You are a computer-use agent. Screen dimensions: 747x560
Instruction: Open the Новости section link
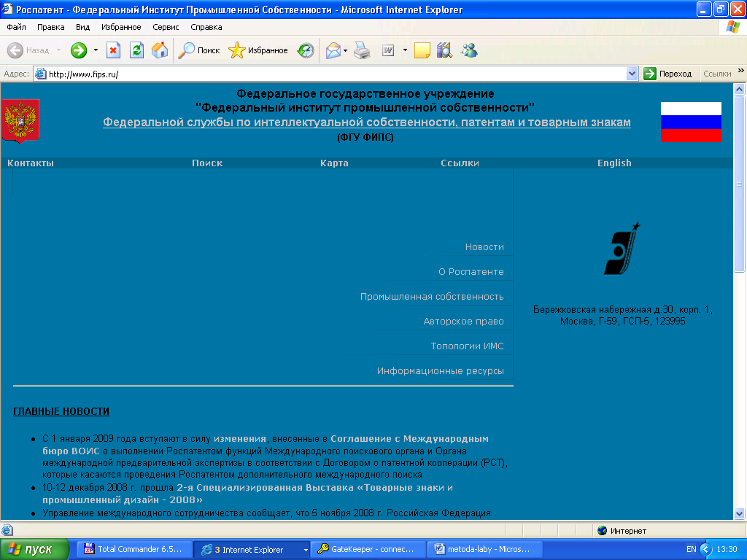[484, 247]
